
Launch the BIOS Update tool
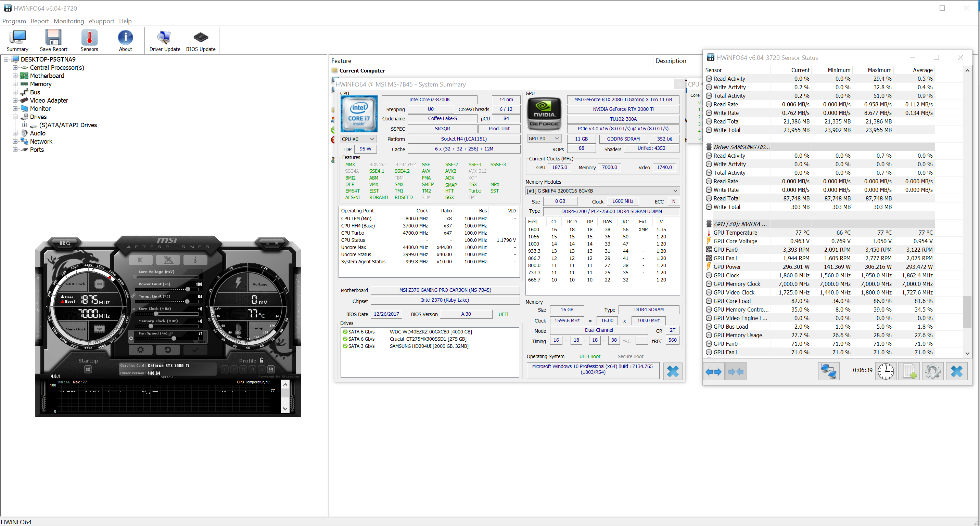[x=201, y=40]
